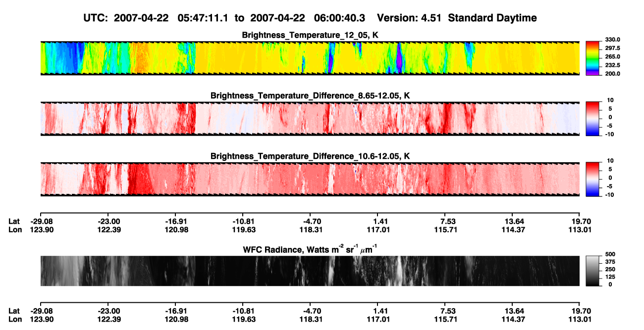
Task: Click the WFC Radiance grayscale image strip
Action: (x=310, y=271)
